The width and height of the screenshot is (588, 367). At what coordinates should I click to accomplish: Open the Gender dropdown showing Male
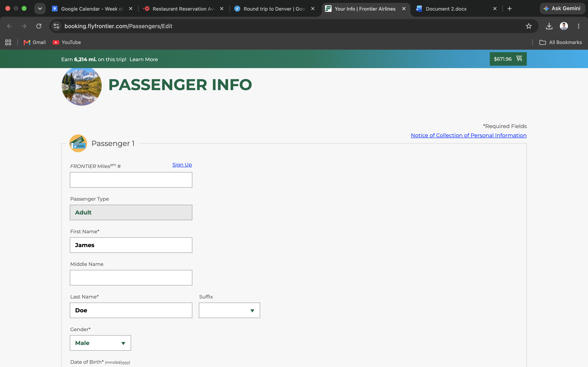click(100, 343)
